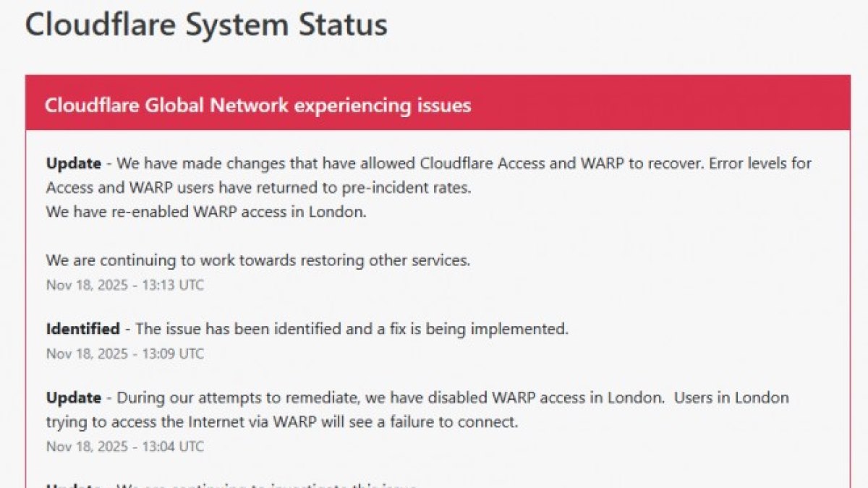Viewport: 868px width, 488px height.
Task: Click the 'Error levels for' text in the first update
Action: (x=760, y=163)
